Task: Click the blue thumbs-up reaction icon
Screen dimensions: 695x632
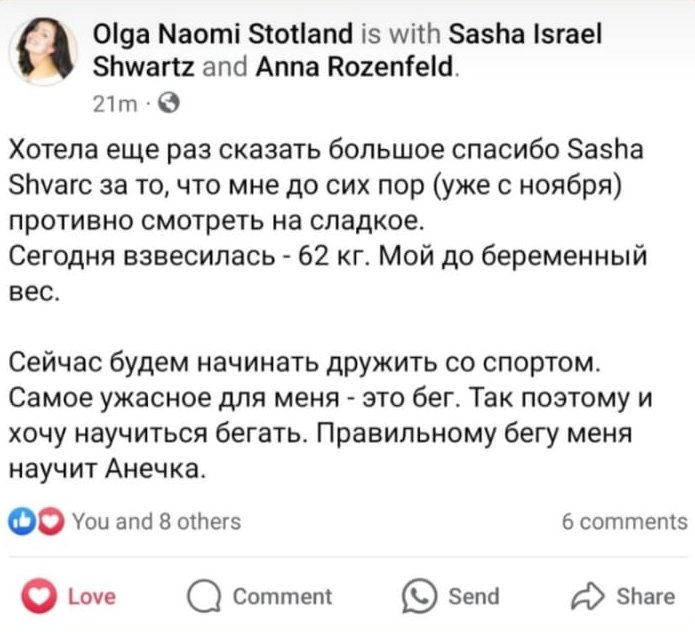Action: click(x=19, y=521)
